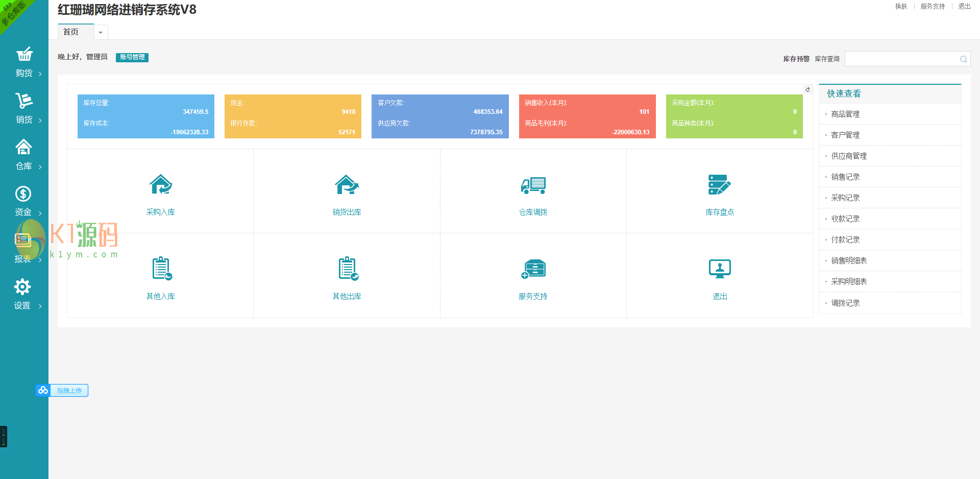Expand the 报表 sidebar chevron

(40, 260)
